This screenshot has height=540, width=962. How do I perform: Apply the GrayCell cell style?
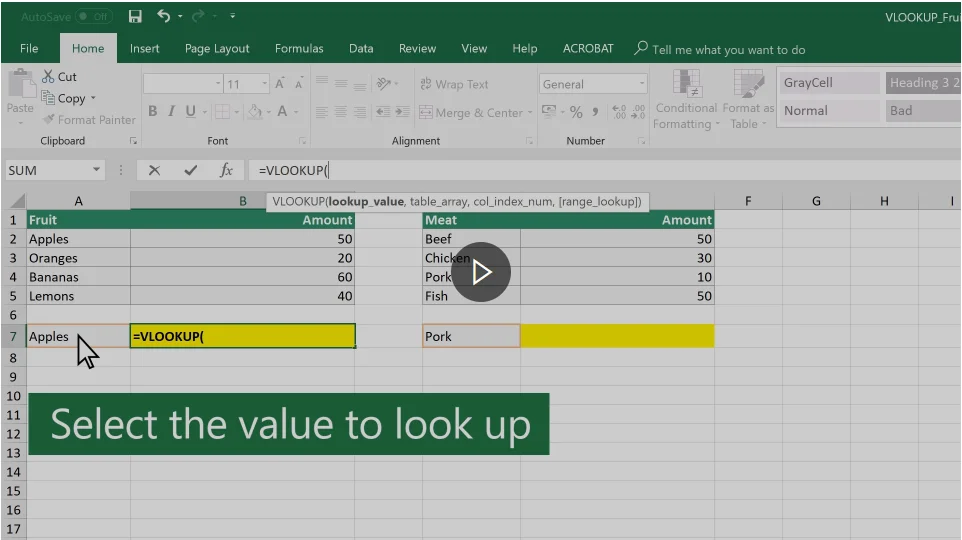point(829,83)
